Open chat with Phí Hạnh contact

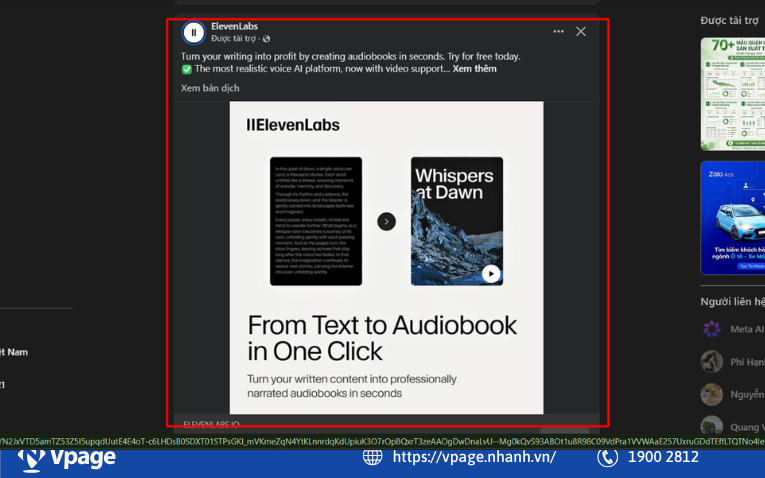coord(712,362)
